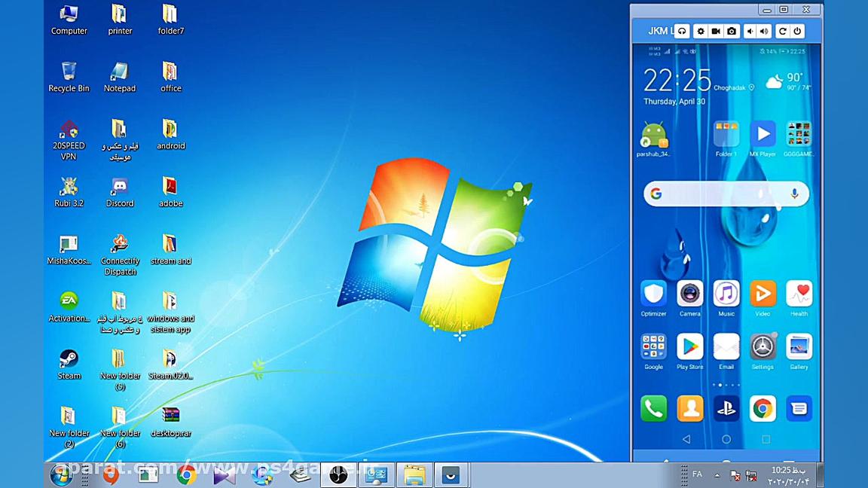The image size is (868, 488).
Task: Open Contacts in the phone dock
Action: pos(689,408)
